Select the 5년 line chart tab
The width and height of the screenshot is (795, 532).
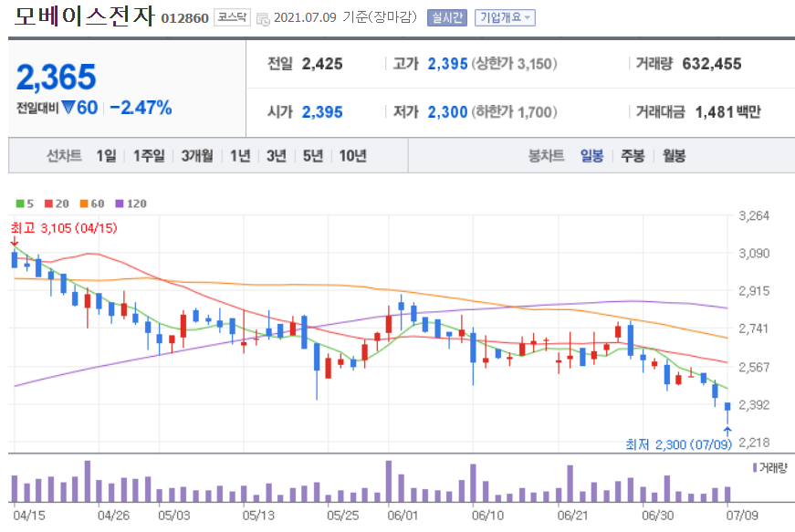pos(313,155)
